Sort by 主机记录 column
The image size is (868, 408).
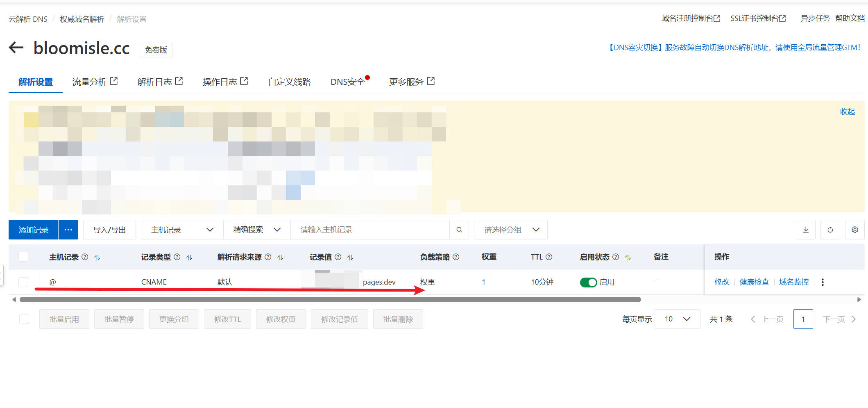coord(97,258)
